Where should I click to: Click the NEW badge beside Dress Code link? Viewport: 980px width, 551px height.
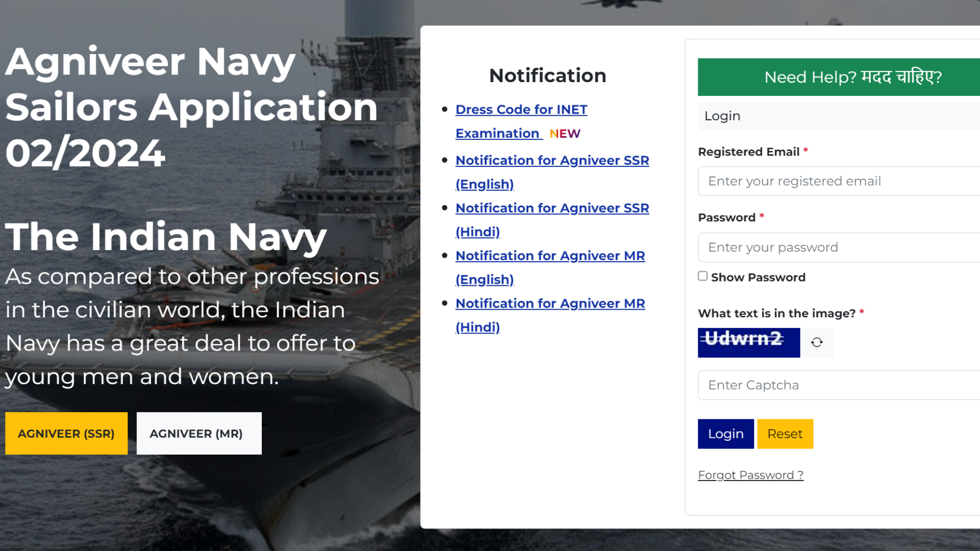click(565, 134)
